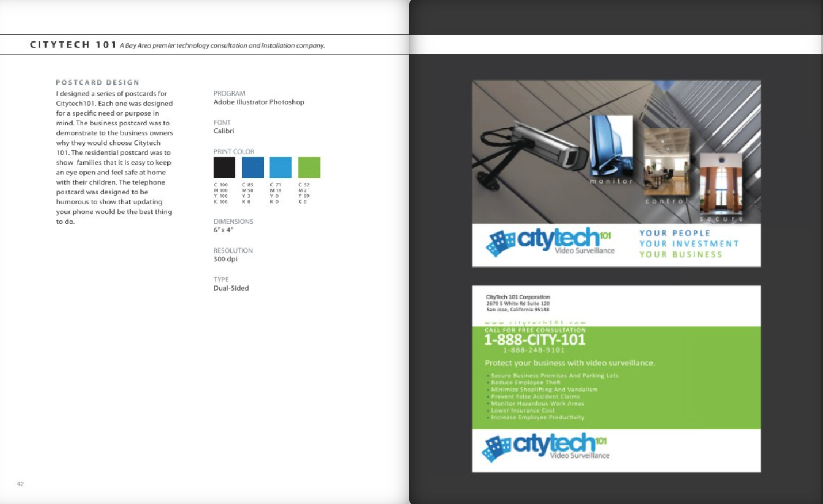Click the citytech101 wordmark on the front postcard
Screen dimensions: 823x504
click(x=564, y=239)
